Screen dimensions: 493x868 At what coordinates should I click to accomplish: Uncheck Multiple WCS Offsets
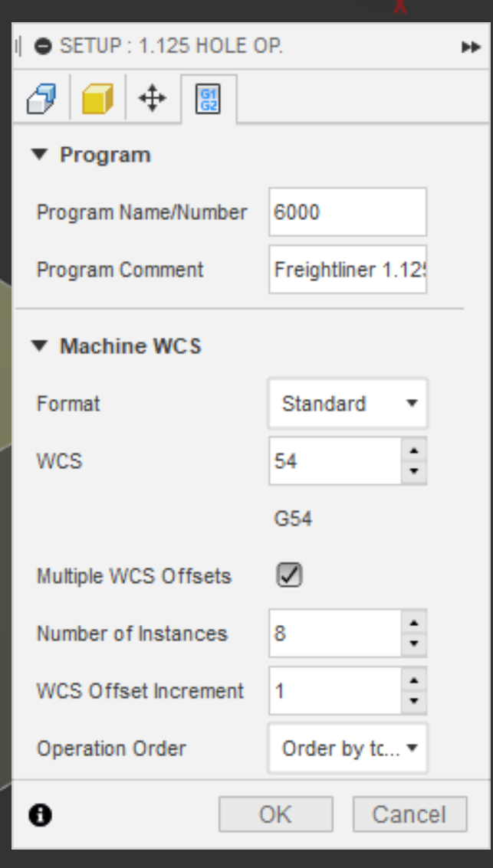(288, 575)
